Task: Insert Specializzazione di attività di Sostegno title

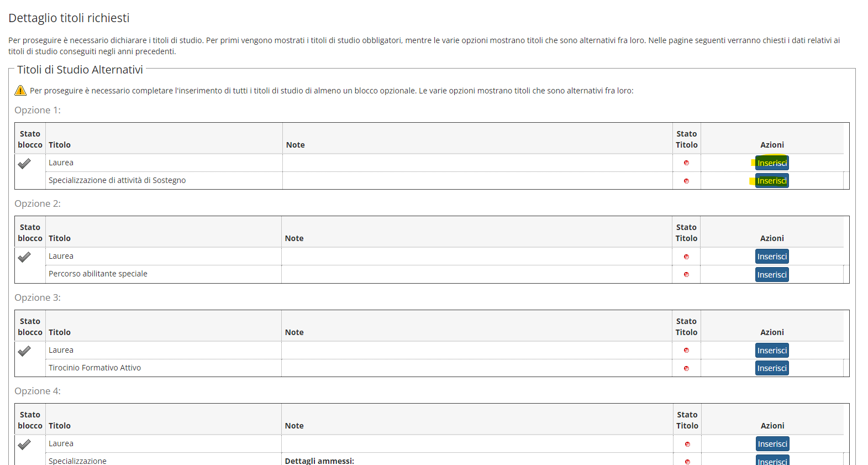Action: (x=772, y=181)
